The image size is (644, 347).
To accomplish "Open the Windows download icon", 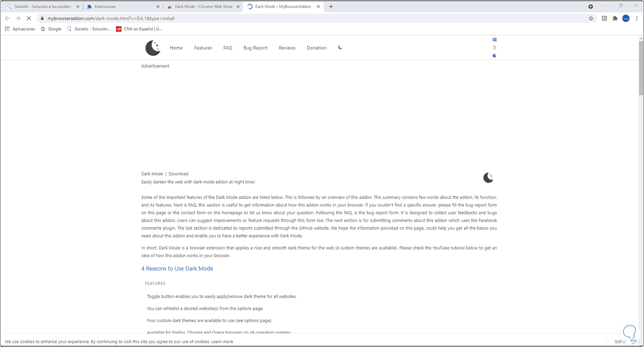I will pyautogui.click(x=494, y=39).
